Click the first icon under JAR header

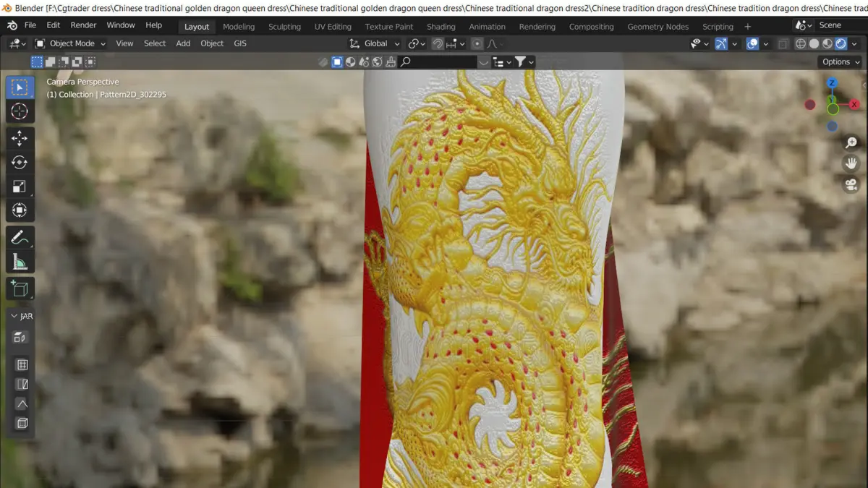[x=20, y=338]
